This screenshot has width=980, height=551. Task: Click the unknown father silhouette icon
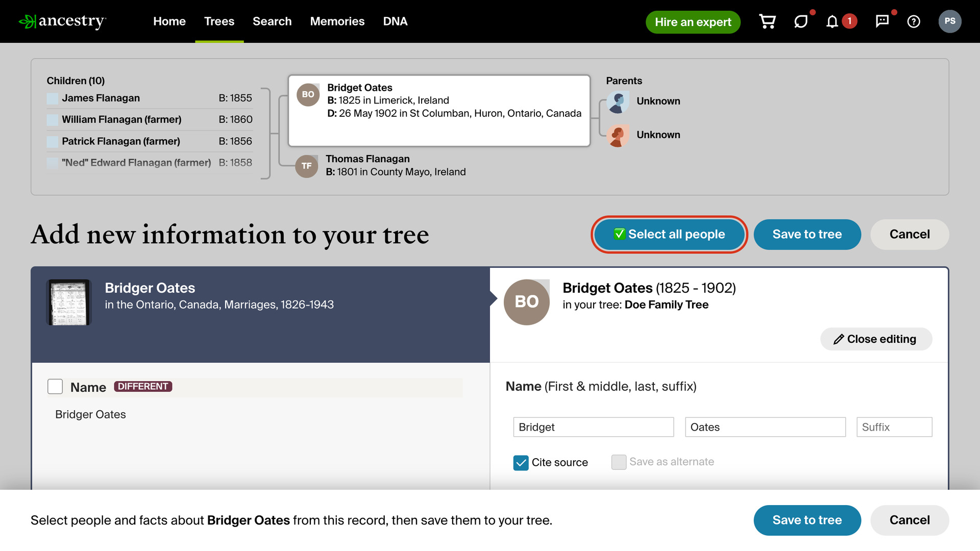pyautogui.click(x=618, y=103)
